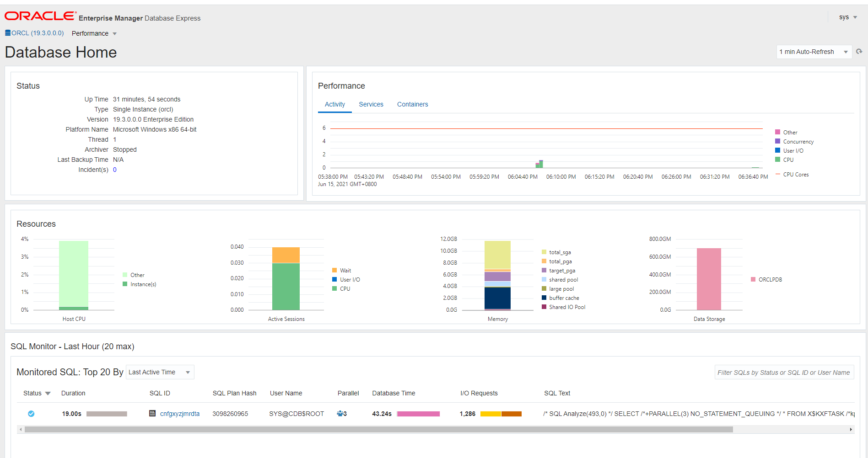The height and width of the screenshot is (458, 868).
Task: Click the SYS@CDB$ROOT user name cell
Action: 297,414
